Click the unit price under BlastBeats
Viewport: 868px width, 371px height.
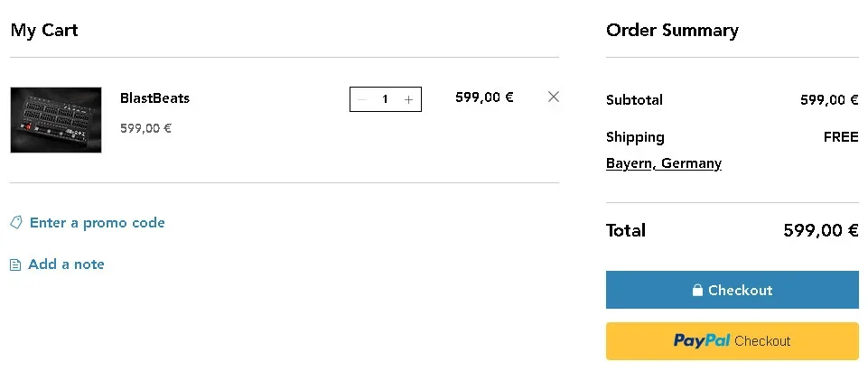(x=145, y=128)
